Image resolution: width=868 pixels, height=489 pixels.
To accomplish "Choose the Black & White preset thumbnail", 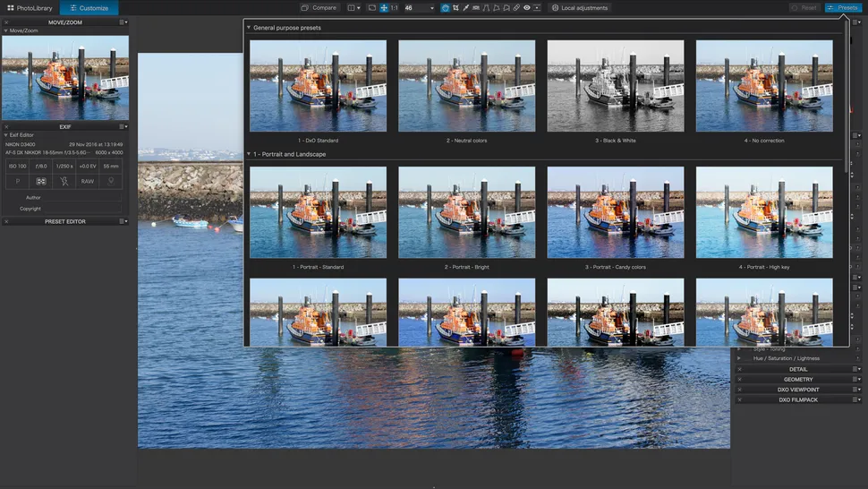I will [615, 86].
